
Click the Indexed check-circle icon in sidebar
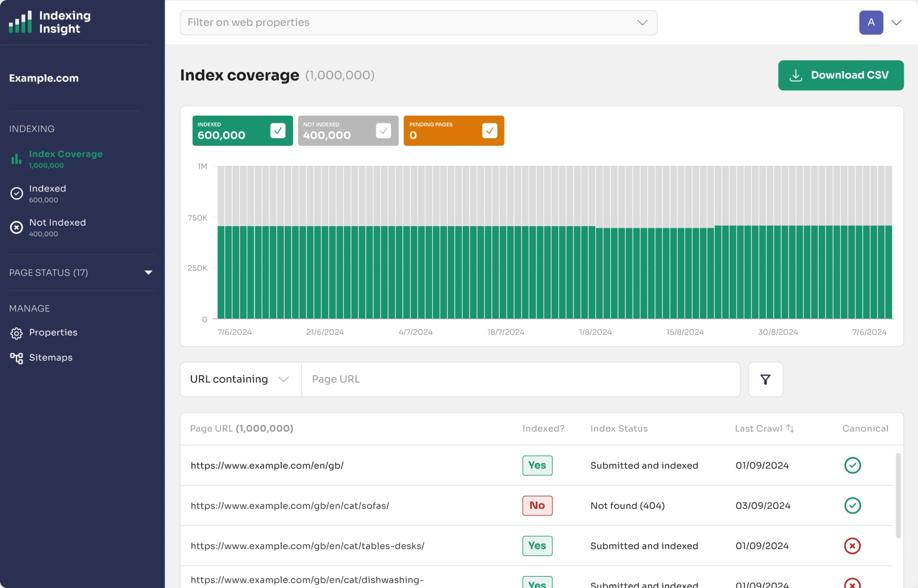click(16, 193)
